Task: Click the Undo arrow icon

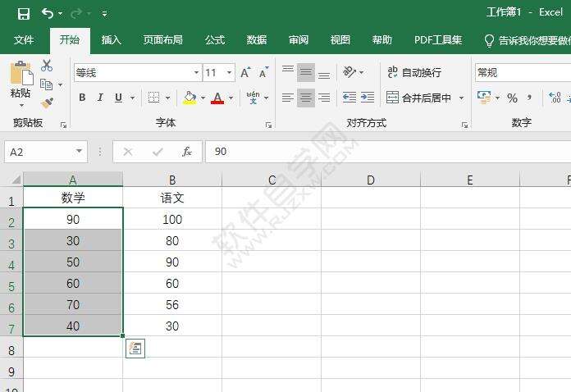Action: pyautogui.click(x=48, y=13)
